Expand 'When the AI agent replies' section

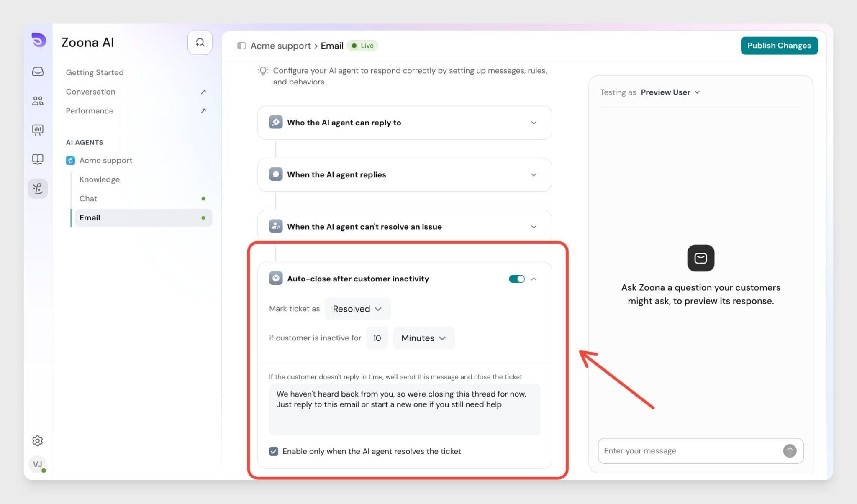pos(534,175)
